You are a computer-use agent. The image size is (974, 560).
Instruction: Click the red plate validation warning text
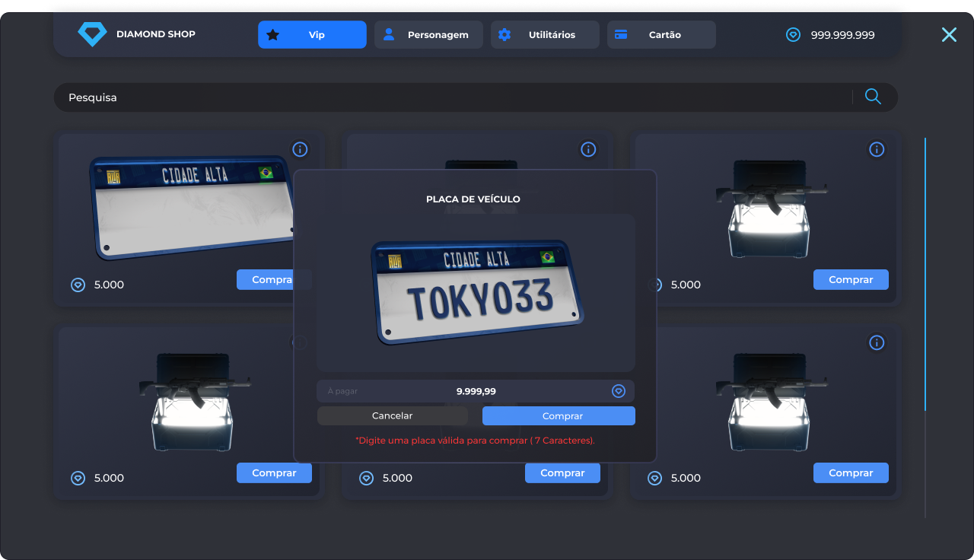pyautogui.click(x=476, y=440)
